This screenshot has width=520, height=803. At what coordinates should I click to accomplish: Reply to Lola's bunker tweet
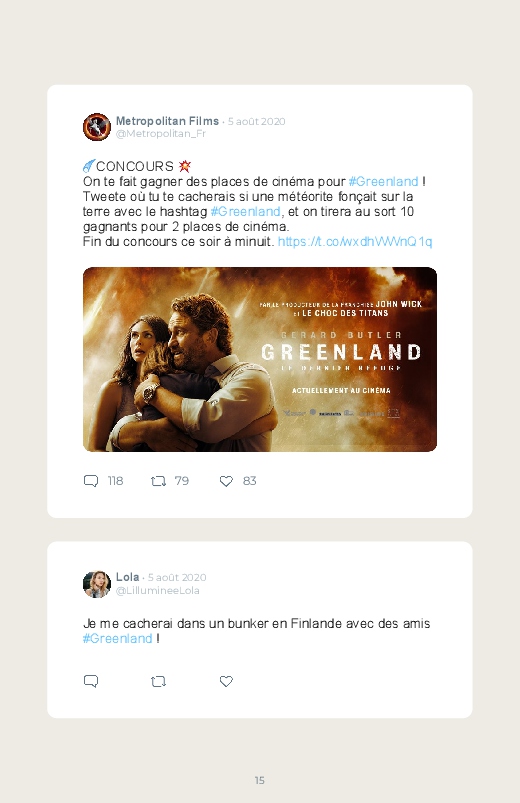pos(91,681)
